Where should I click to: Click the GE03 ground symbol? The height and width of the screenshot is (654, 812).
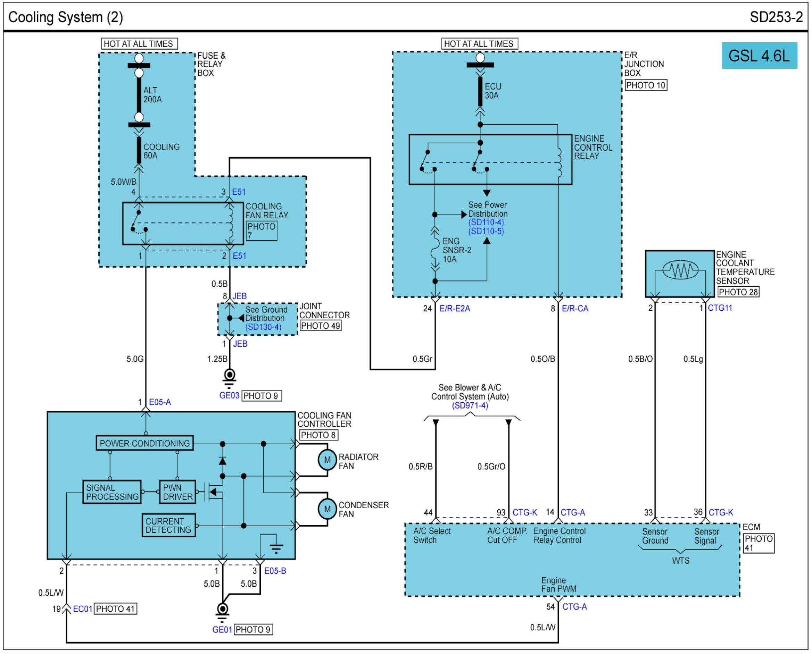pyautogui.click(x=230, y=375)
